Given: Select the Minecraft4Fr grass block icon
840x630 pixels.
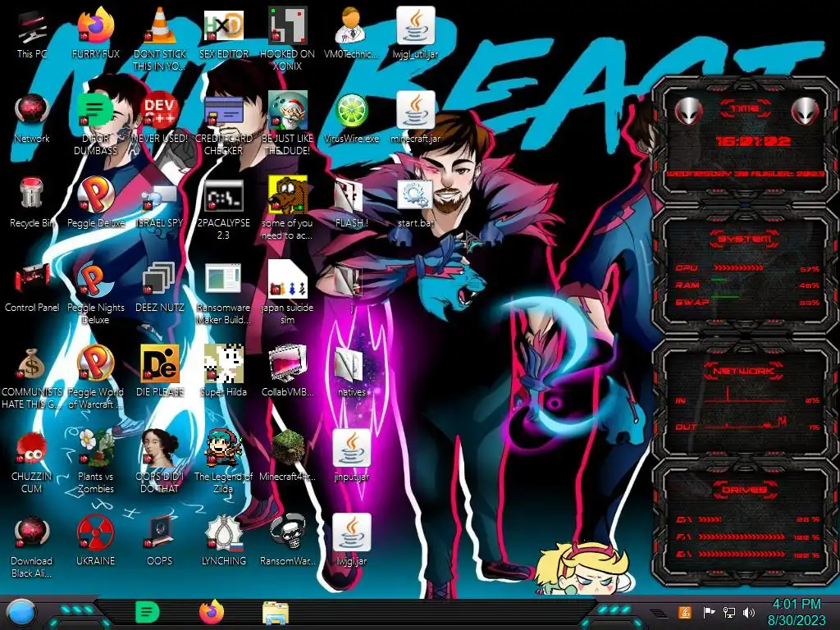Looking at the screenshot, I should pos(288,449).
